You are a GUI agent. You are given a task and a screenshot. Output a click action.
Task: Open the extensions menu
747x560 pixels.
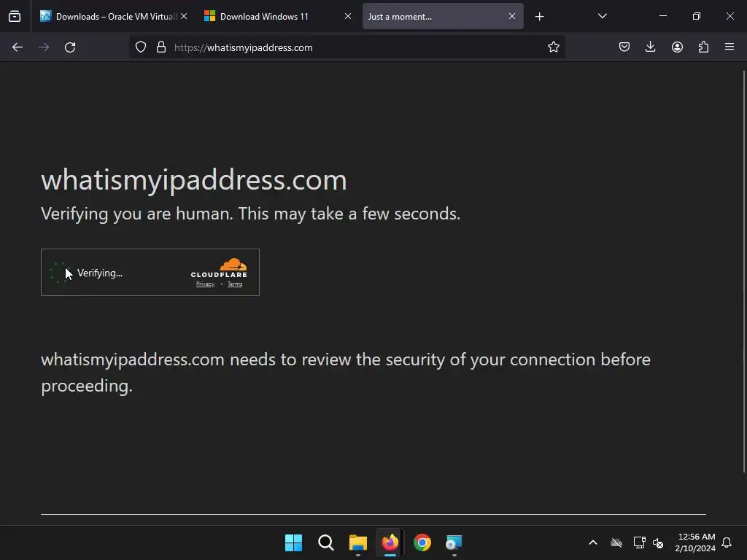[x=703, y=47]
